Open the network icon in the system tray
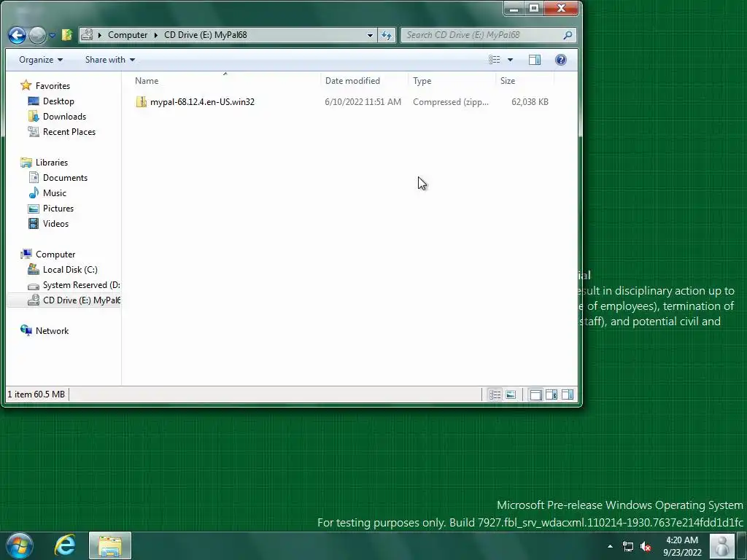747x560 pixels. [x=628, y=547]
